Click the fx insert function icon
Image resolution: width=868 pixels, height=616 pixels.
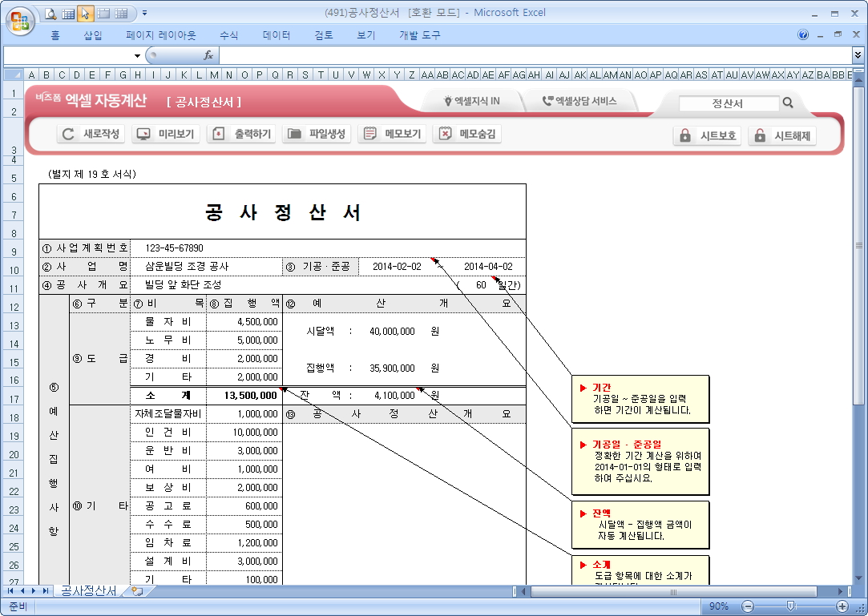pos(208,55)
